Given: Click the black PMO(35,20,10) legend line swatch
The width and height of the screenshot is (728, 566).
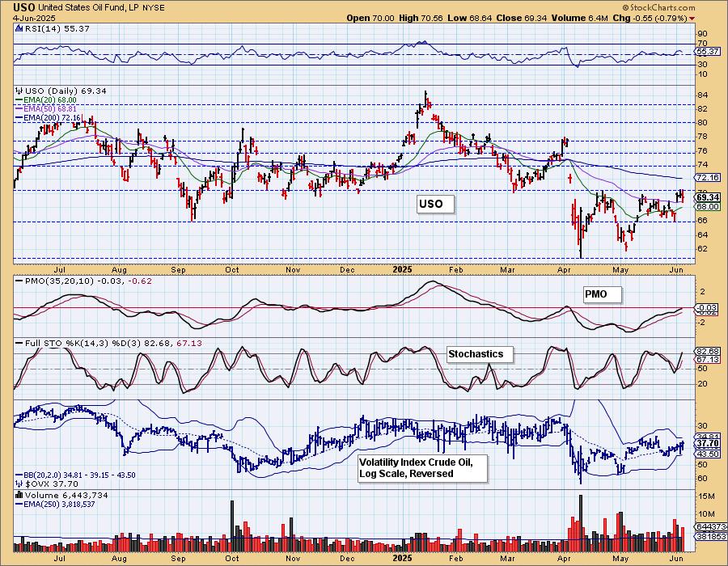Looking at the screenshot, I should (19, 281).
